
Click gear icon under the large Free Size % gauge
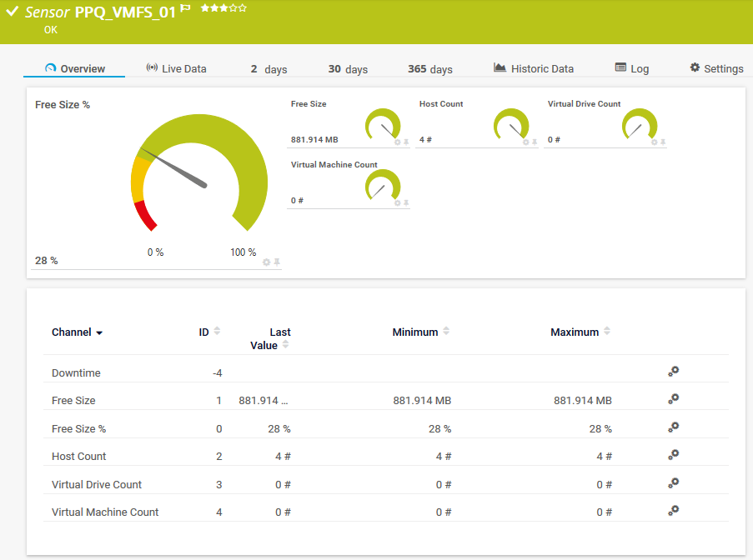266,262
